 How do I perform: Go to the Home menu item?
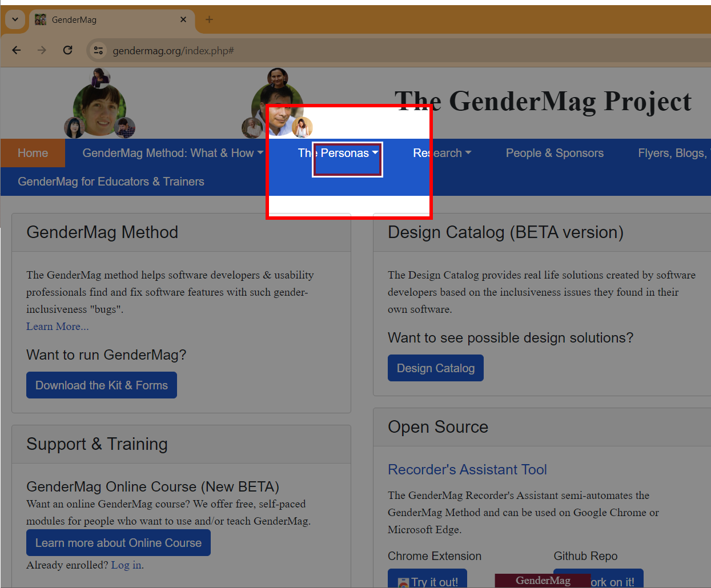point(33,153)
